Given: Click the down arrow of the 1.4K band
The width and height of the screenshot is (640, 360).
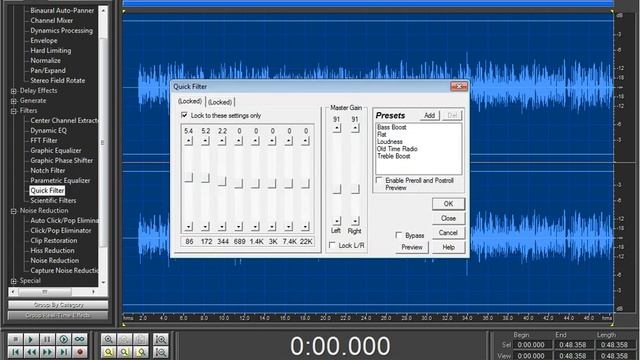Looking at the screenshot, I should click(256, 226).
